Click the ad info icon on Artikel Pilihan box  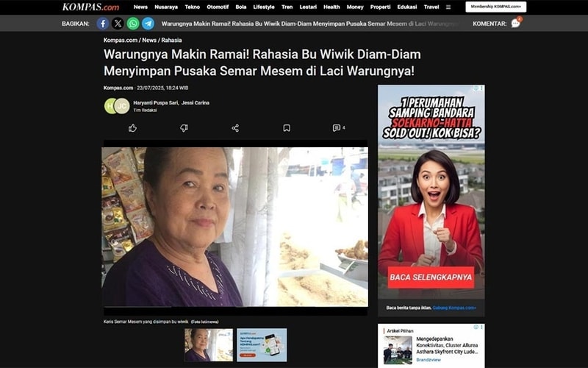pyautogui.click(x=476, y=327)
